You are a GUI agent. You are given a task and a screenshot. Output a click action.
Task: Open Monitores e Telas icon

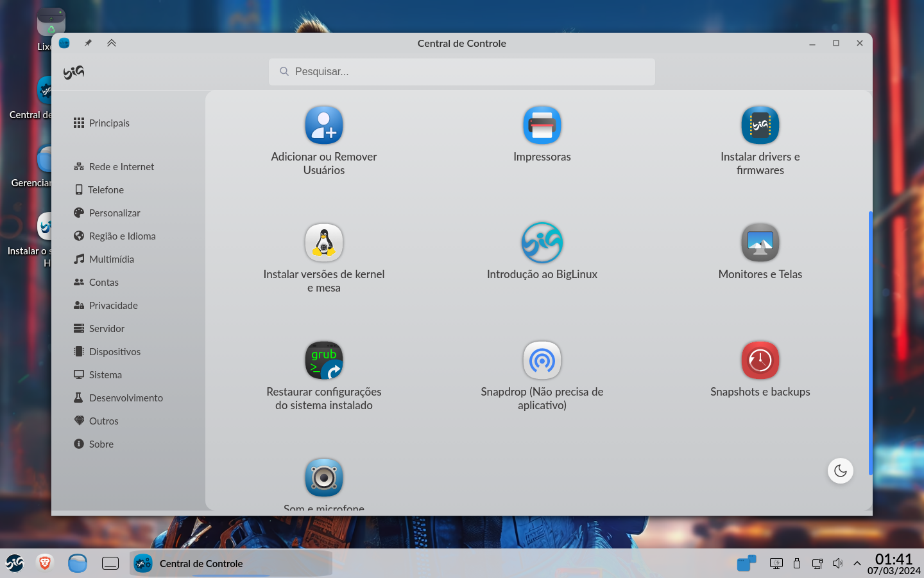click(760, 243)
